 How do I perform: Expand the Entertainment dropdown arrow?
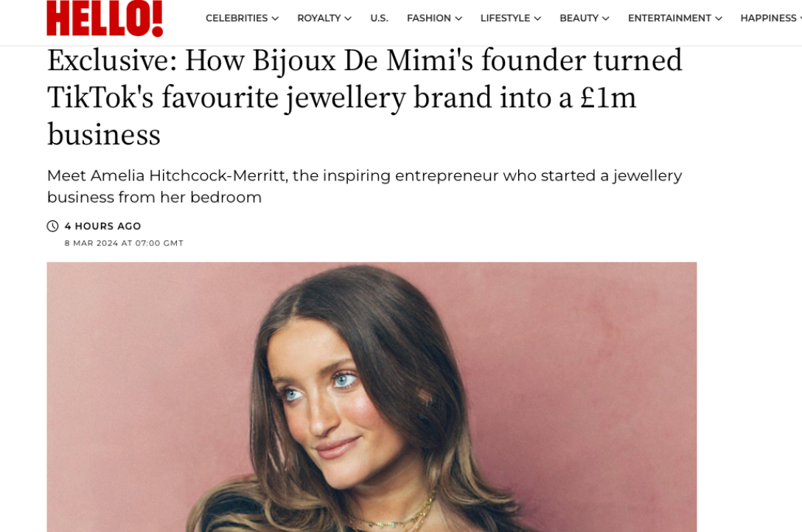pyautogui.click(x=719, y=18)
